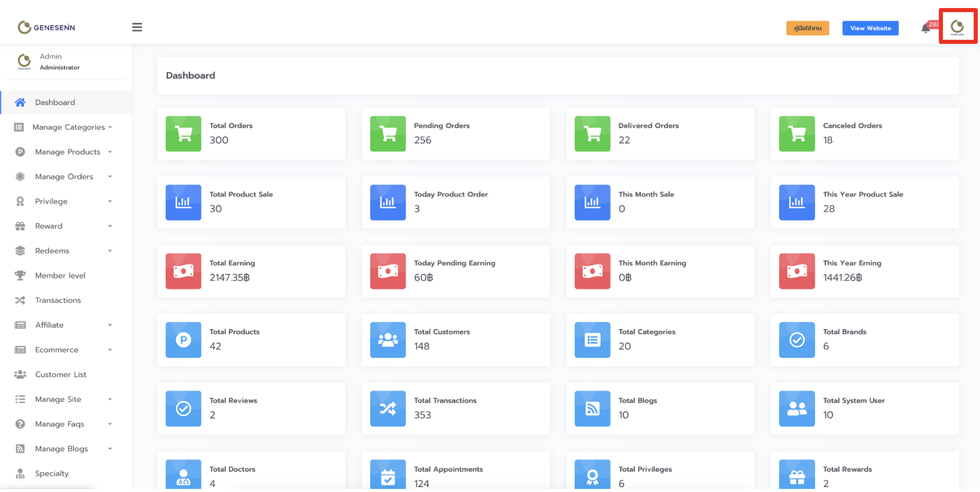Screen dimensions: 980x492
Task: Click the Total Orders shopping cart icon
Action: 183,134
